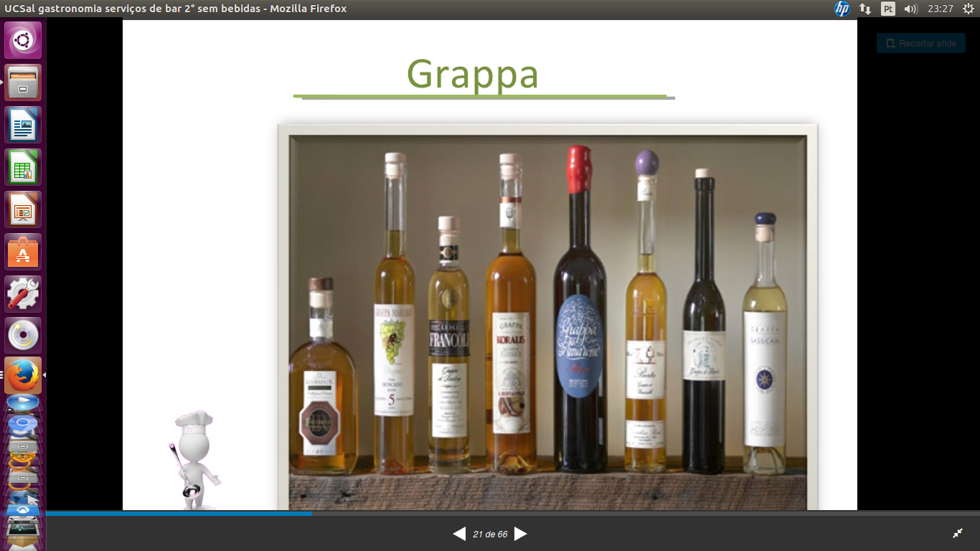
Task: Open the clock showing 23:27
Action: pyautogui.click(x=940, y=9)
